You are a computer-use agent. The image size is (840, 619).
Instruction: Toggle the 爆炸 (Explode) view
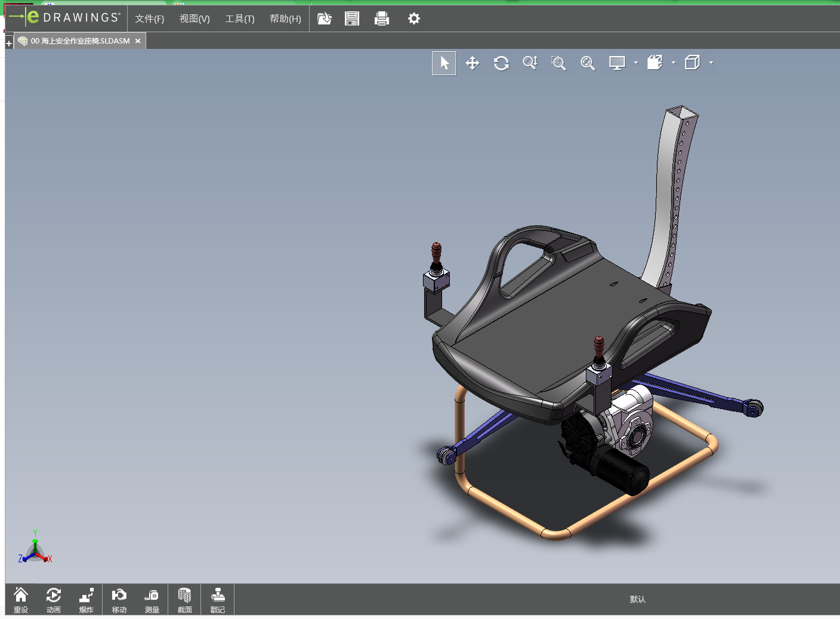tap(87, 599)
